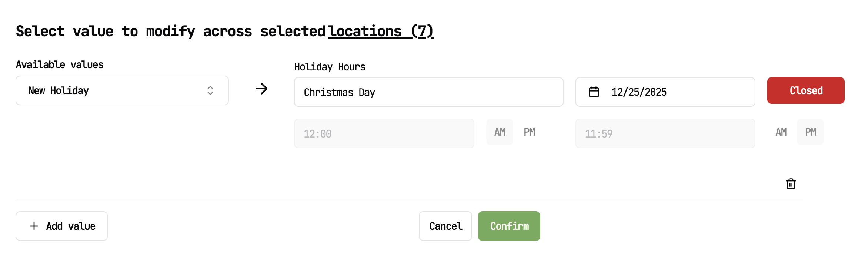Click the right arrow icon beside New Holiday
This screenshot has height=275, width=868.
(x=261, y=89)
